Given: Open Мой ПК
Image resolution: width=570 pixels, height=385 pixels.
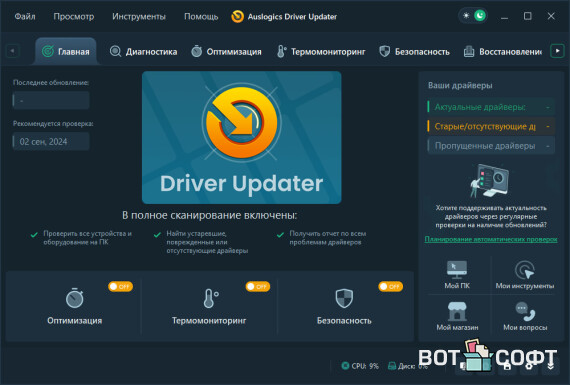Looking at the screenshot, I should [457, 275].
